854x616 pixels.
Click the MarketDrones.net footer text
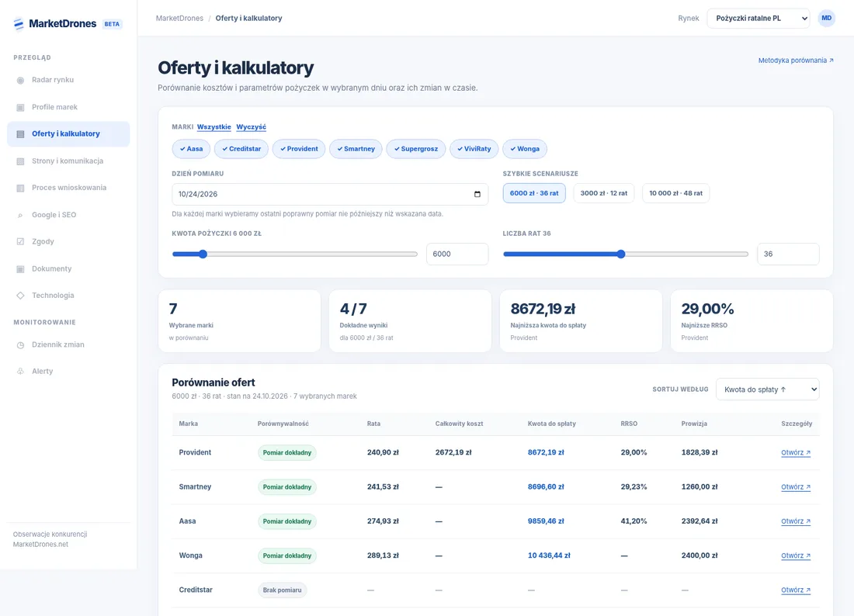41,545
